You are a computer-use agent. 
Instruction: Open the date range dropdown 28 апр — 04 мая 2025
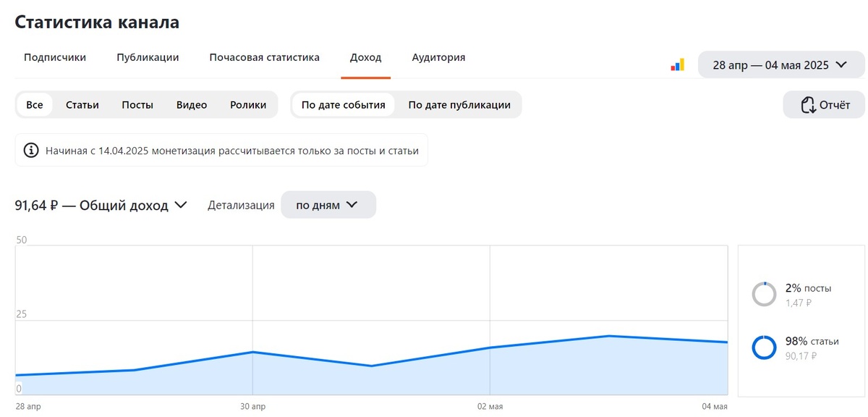click(x=781, y=64)
